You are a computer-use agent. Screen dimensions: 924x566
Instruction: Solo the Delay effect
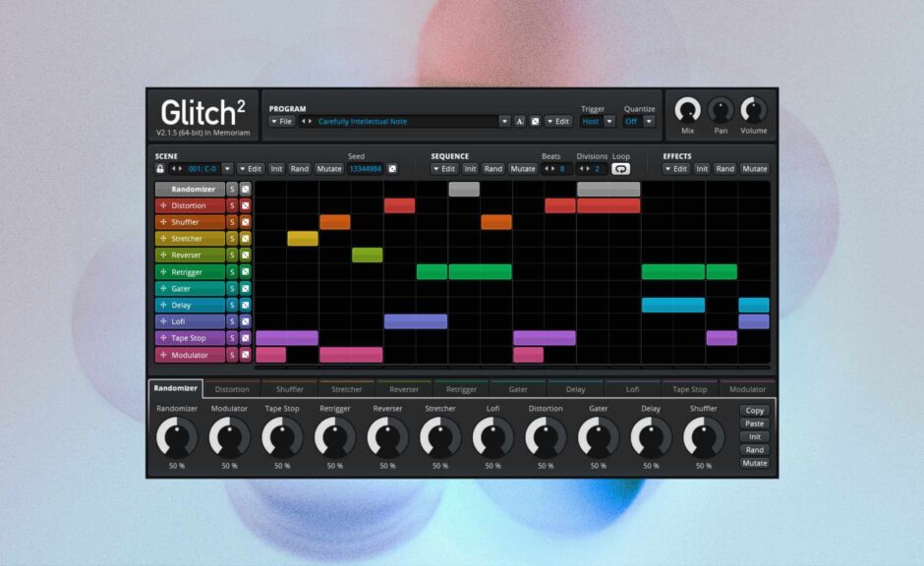pyautogui.click(x=232, y=305)
